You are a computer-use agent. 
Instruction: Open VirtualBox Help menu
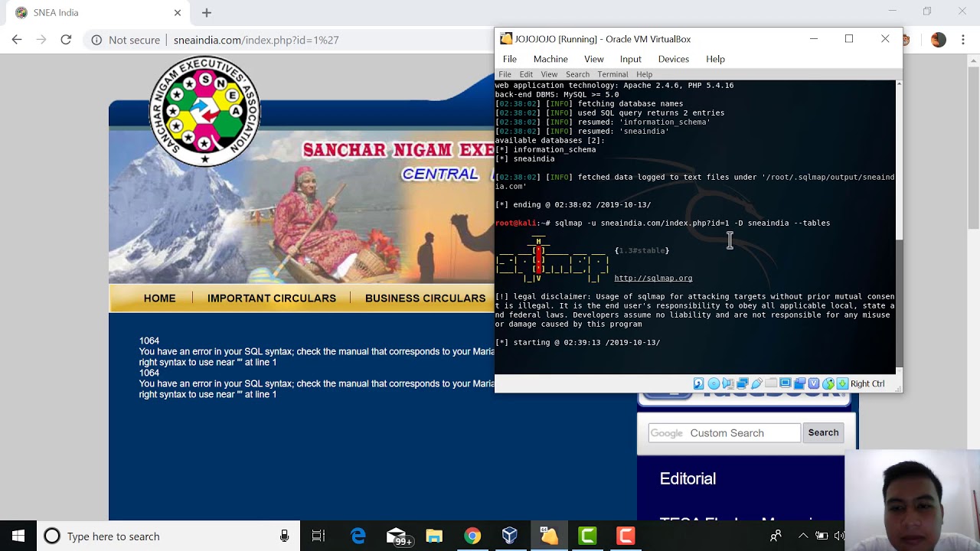716,59
